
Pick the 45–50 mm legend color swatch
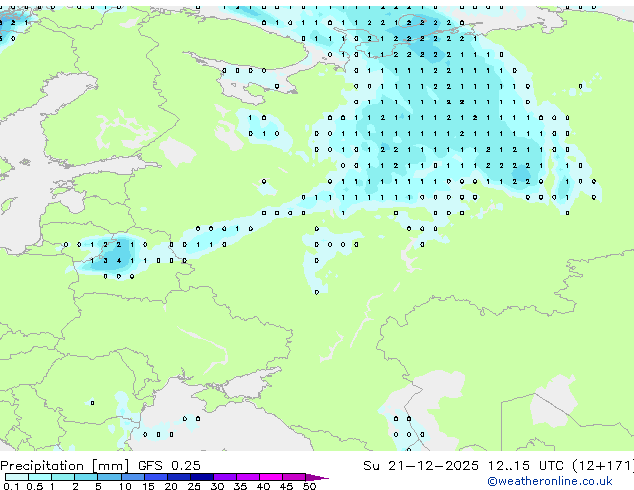294,477
